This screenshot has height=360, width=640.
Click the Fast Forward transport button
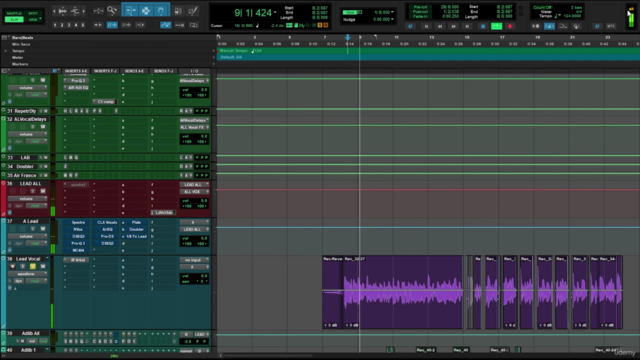tap(453, 27)
